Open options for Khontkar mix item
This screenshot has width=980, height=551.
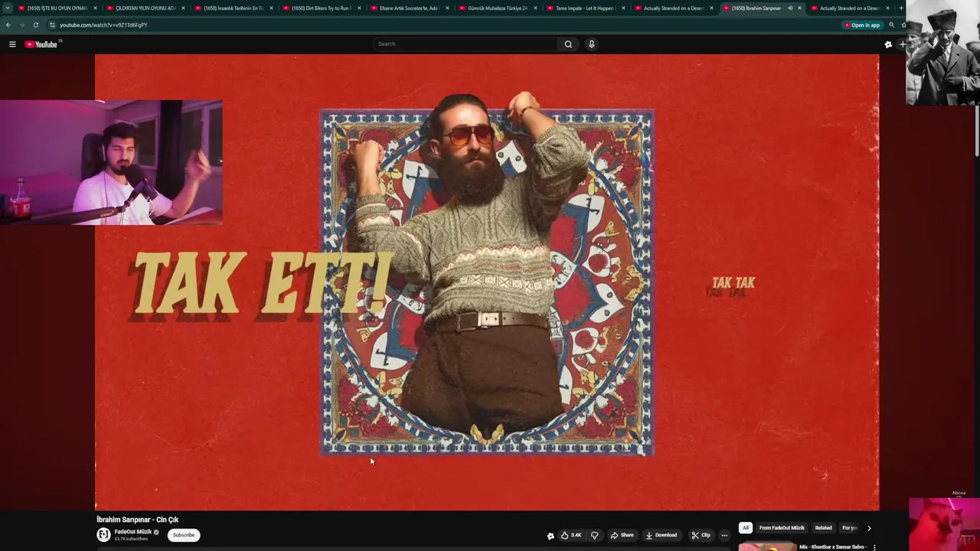(874, 548)
